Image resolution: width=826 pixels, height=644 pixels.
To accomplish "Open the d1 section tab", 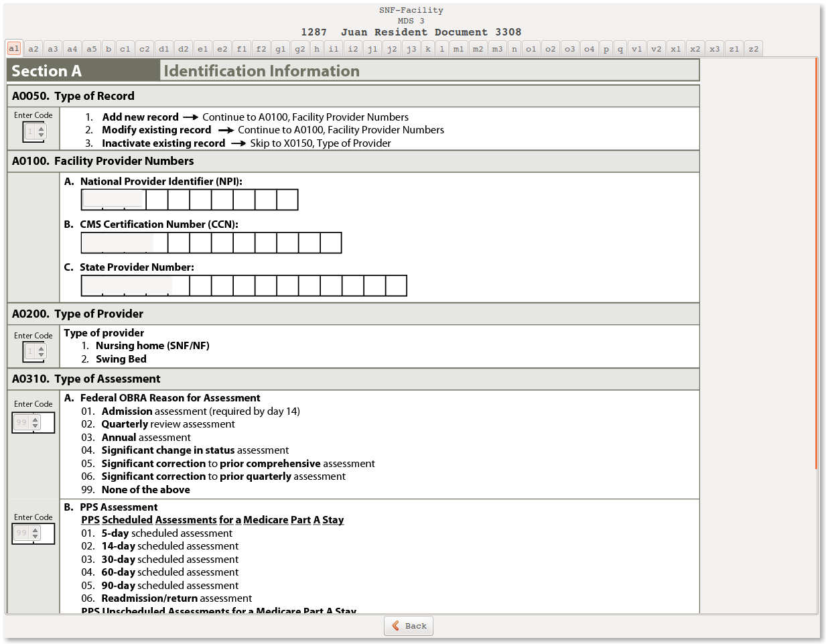I will [164, 49].
